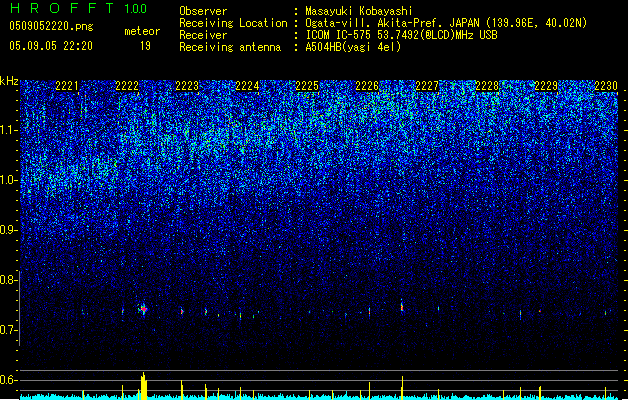Click the Receiving antenna label
The width and height of the screenshot is (629, 400).
(x=230, y=47)
